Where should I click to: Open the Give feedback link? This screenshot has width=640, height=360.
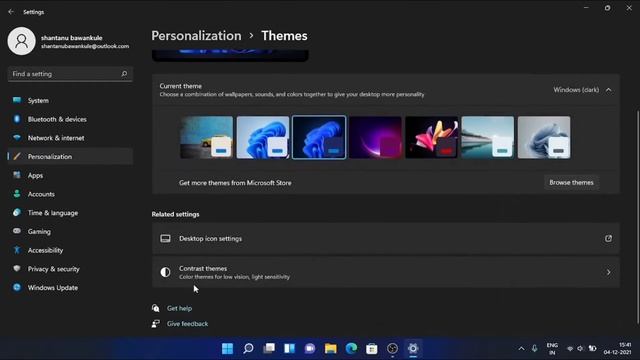[x=187, y=324]
